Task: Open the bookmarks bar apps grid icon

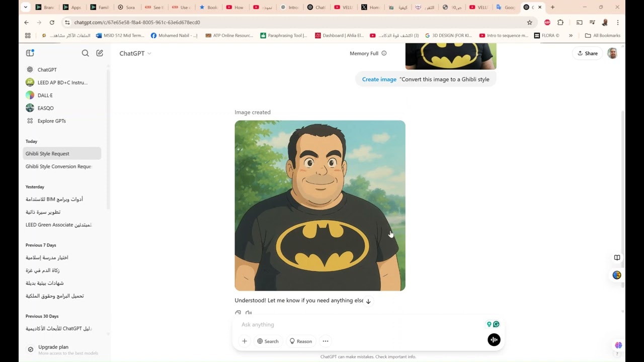Action: (28, 36)
